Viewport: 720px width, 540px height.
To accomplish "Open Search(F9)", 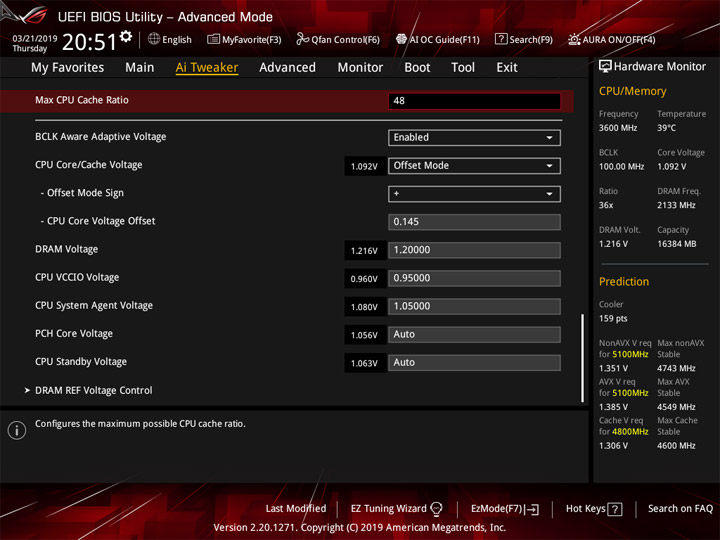I will (524, 39).
